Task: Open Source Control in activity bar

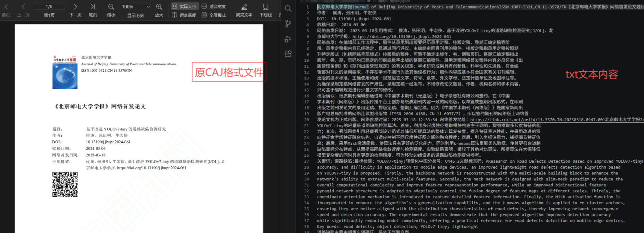Action: 288,23
